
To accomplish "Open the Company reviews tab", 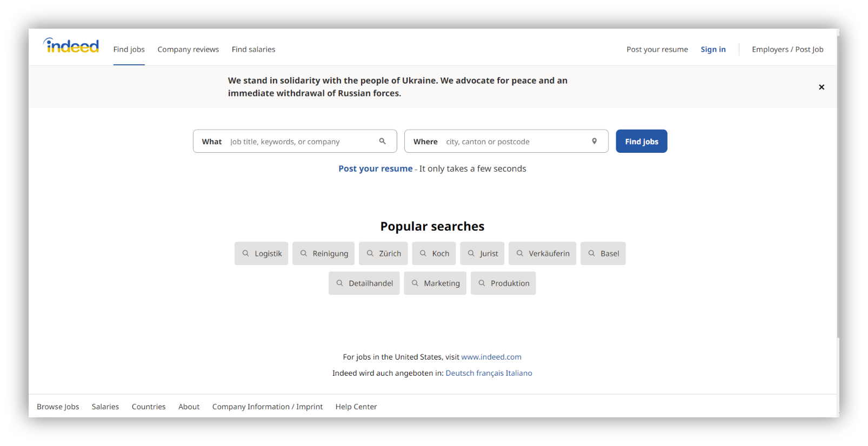I will point(188,49).
